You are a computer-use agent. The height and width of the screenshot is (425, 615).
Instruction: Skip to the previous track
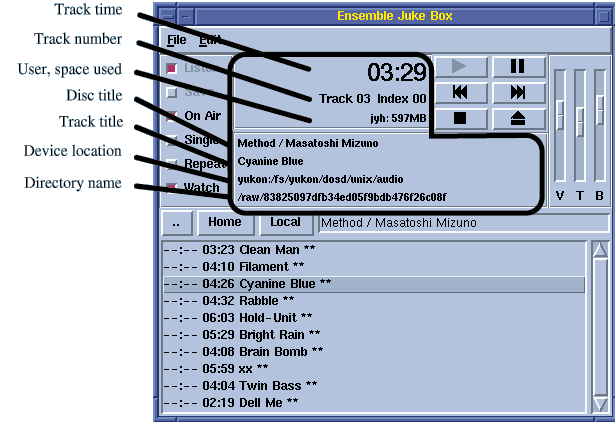point(461,93)
